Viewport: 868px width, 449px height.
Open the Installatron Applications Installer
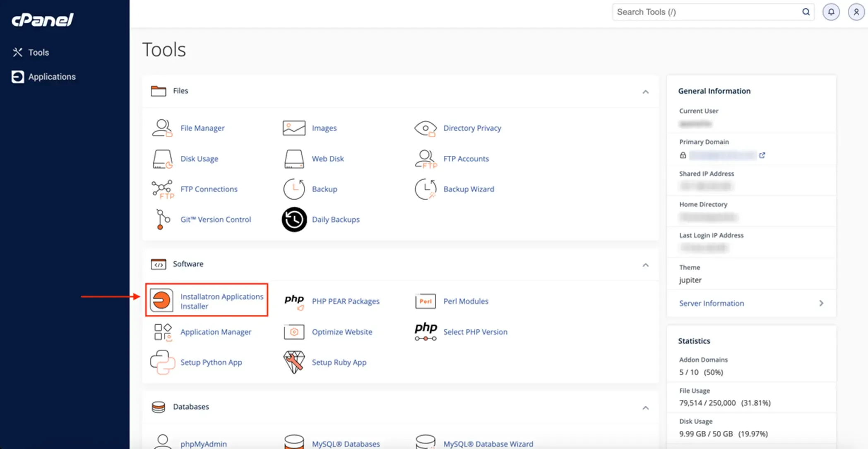[x=221, y=301]
